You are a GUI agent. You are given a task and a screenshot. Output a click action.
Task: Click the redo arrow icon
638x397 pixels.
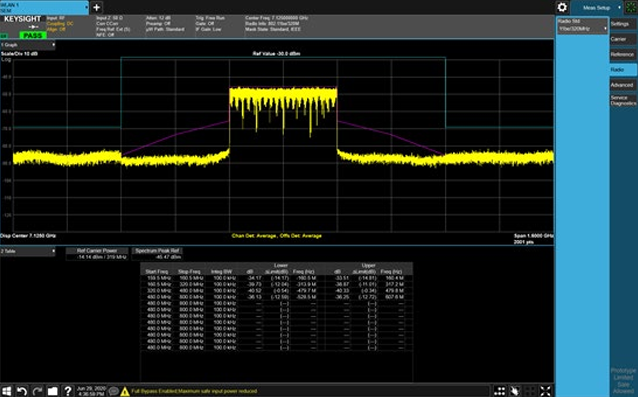click(x=37, y=391)
